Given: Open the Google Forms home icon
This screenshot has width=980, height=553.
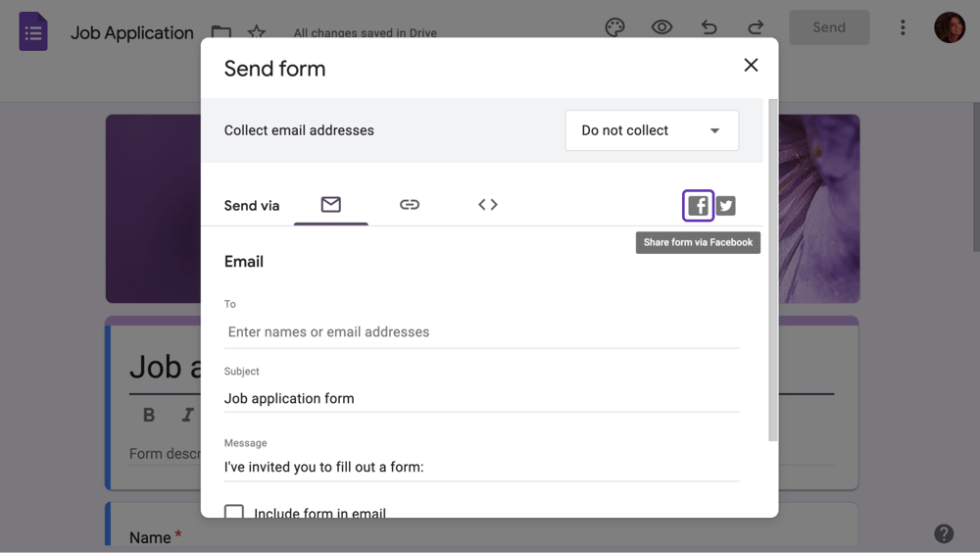Looking at the screenshot, I should click(x=33, y=32).
